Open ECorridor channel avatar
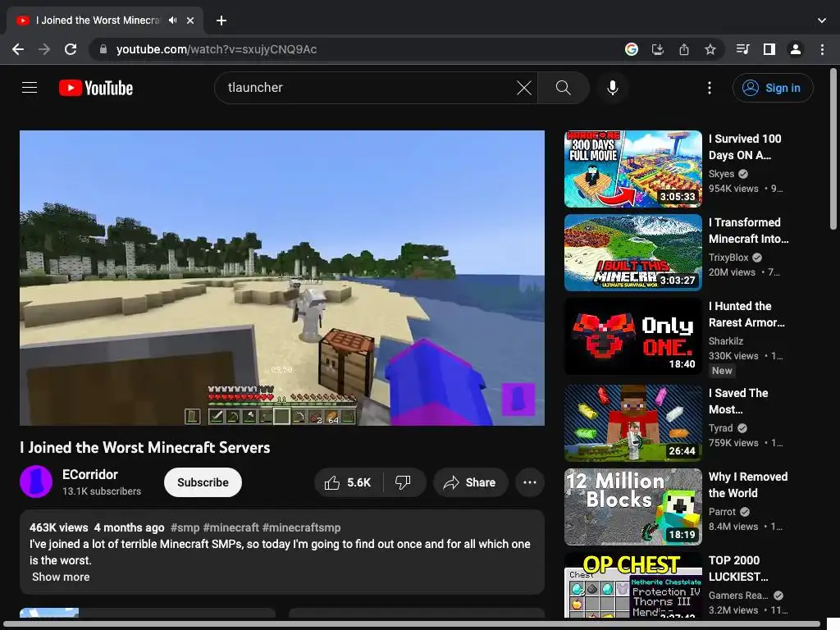This screenshot has width=840, height=630. 36,482
